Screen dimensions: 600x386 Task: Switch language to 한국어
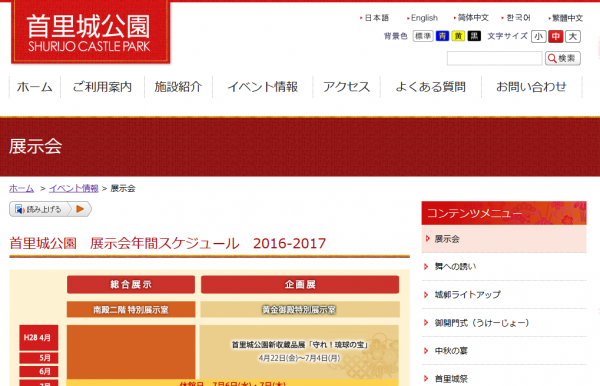click(518, 18)
